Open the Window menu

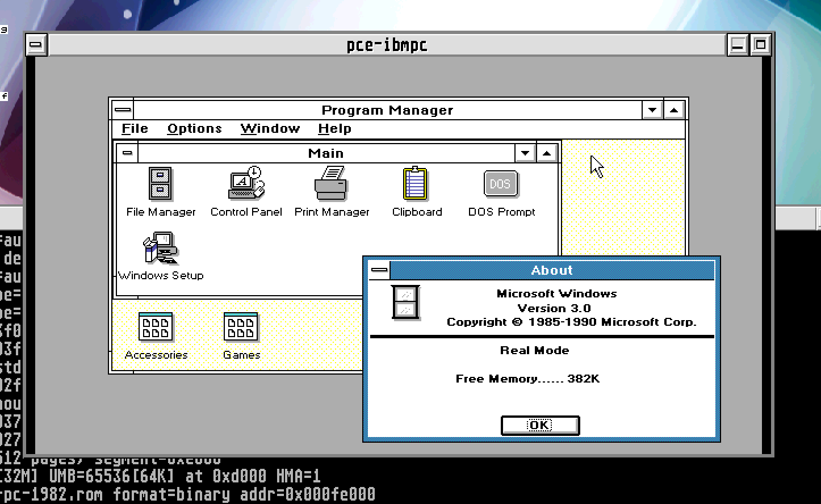click(x=270, y=129)
